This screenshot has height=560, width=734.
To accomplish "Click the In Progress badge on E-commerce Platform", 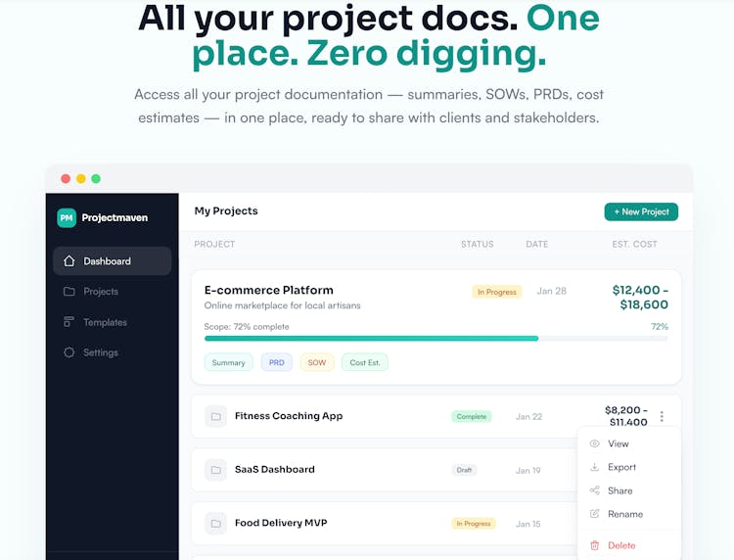I will tap(496, 292).
